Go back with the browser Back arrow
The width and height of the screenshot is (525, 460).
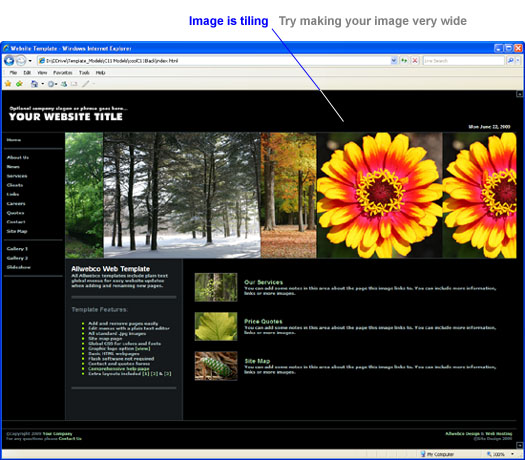(x=9, y=61)
